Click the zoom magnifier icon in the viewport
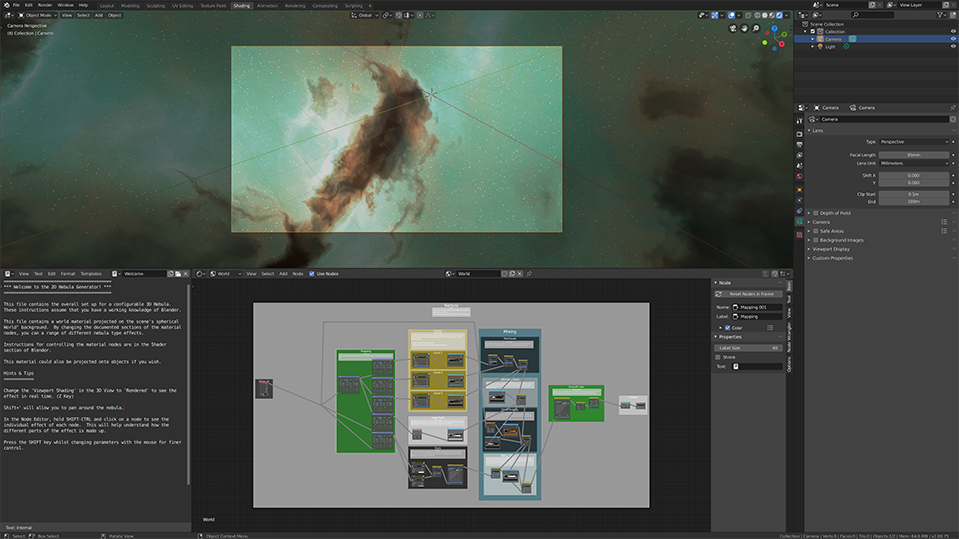 click(756, 28)
